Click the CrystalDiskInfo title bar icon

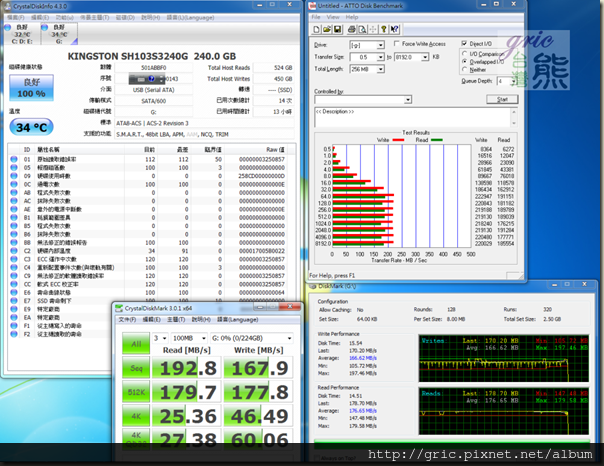pyautogui.click(x=8, y=7)
